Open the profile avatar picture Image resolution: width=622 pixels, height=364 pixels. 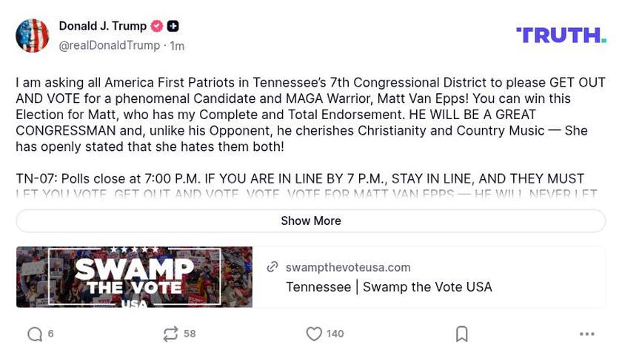[33, 36]
